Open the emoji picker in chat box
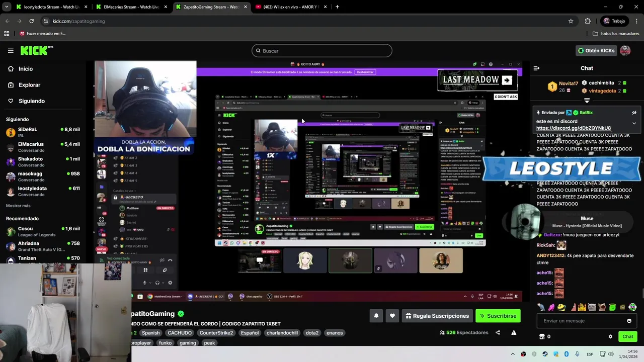This screenshot has width=644, height=362. click(629, 321)
